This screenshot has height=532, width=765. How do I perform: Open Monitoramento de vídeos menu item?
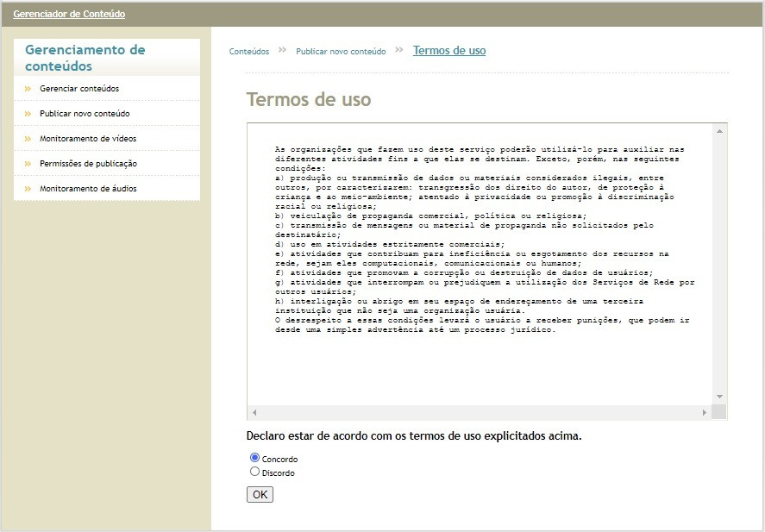(x=88, y=139)
